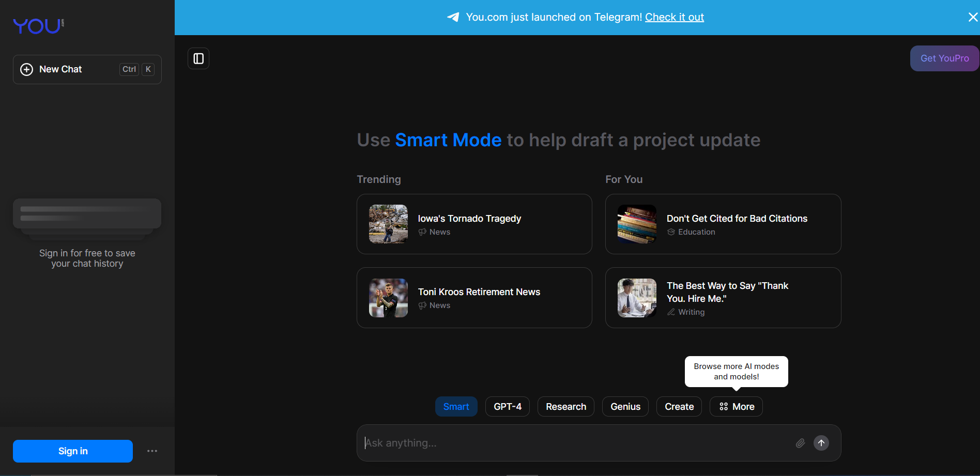Switch to Genius mode
Screen dimensions: 980x476
625,407
